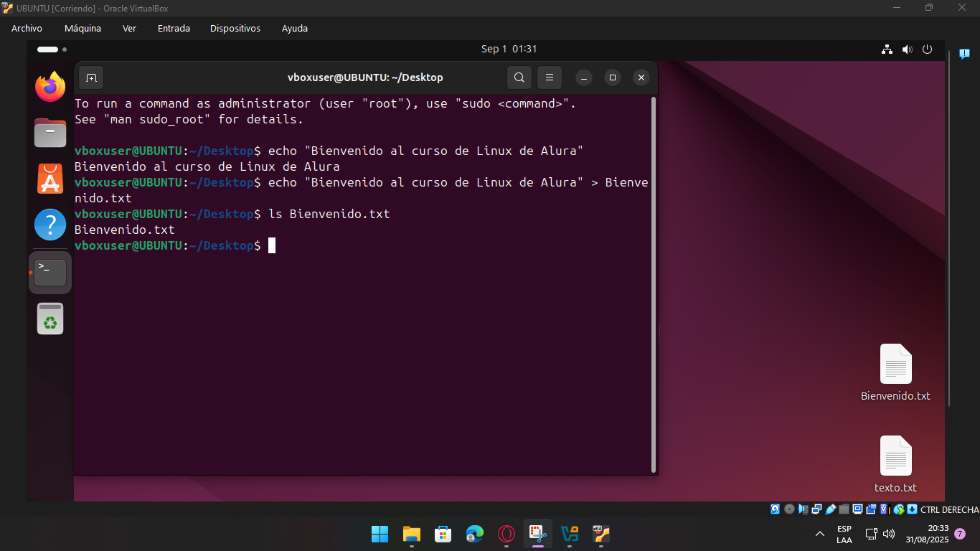
Task: Click VirtualBox audio status indicator
Action: [803, 509]
